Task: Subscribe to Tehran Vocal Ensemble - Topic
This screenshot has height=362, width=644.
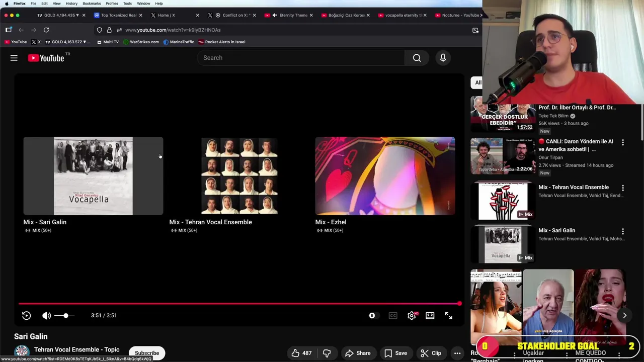Action: click(146, 353)
